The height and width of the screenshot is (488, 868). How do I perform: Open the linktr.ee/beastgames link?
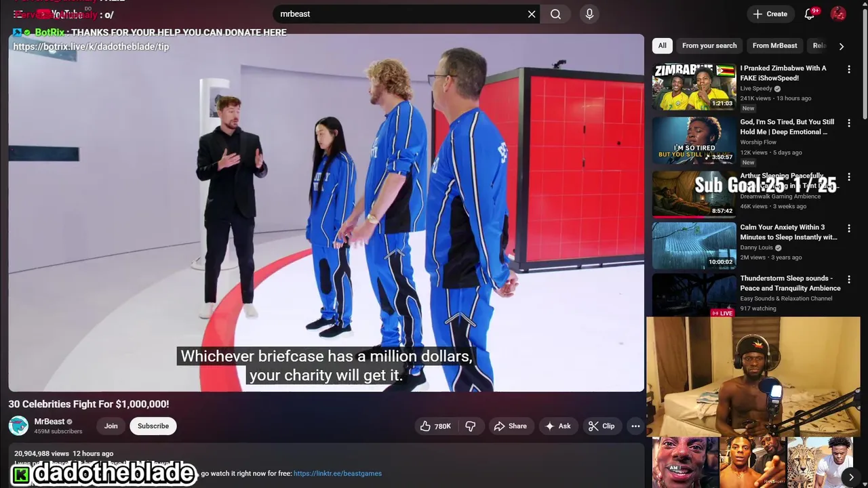(x=338, y=473)
